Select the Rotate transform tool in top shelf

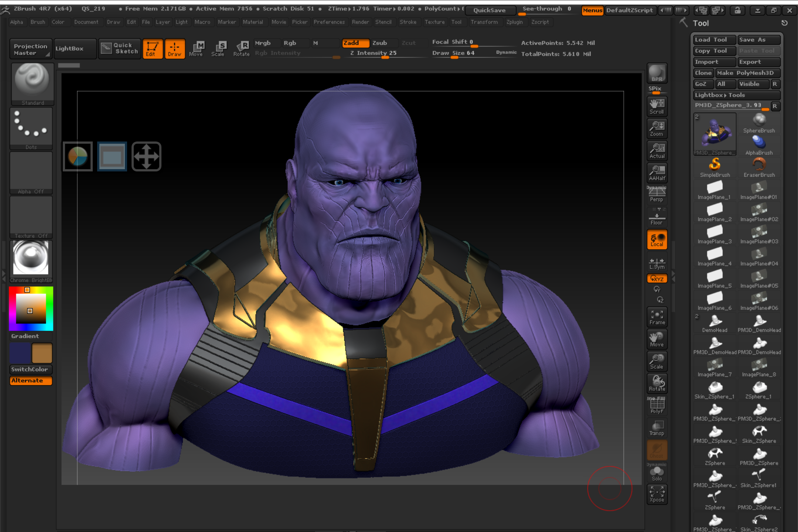(x=241, y=48)
